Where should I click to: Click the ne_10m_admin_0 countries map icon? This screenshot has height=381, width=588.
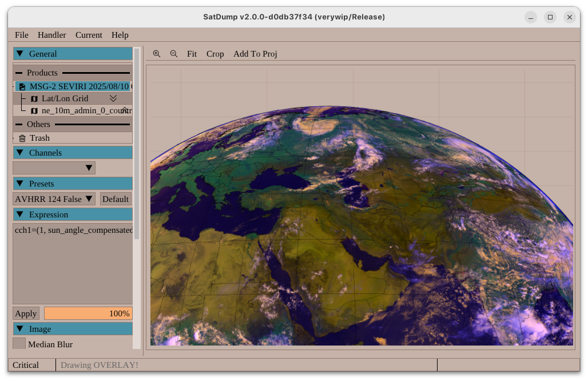click(x=34, y=111)
